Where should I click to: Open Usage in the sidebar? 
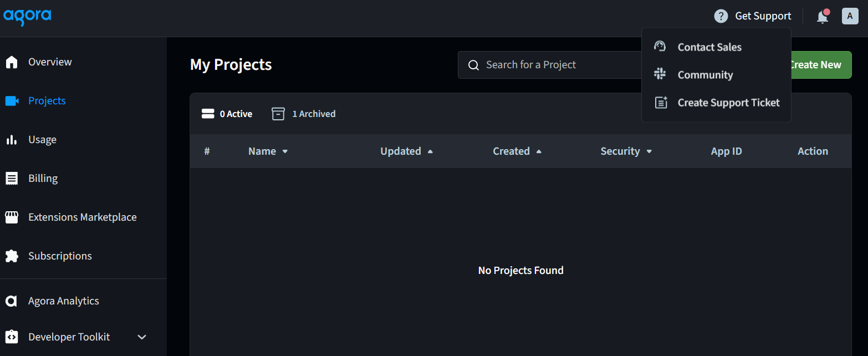[83, 140]
